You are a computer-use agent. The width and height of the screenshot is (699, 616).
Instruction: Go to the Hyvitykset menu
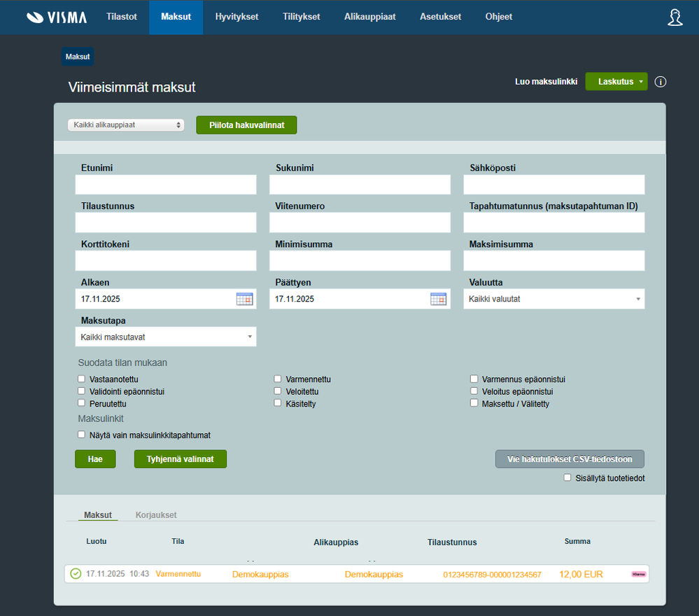pos(236,17)
